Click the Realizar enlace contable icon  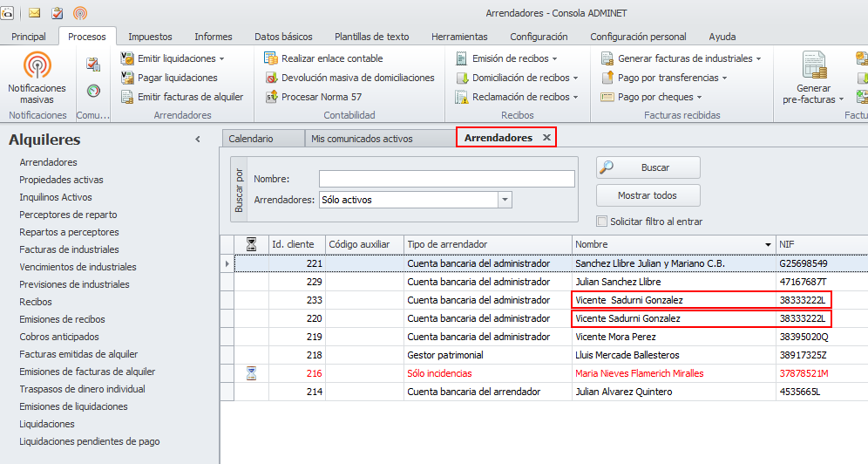tap(271, 58)
